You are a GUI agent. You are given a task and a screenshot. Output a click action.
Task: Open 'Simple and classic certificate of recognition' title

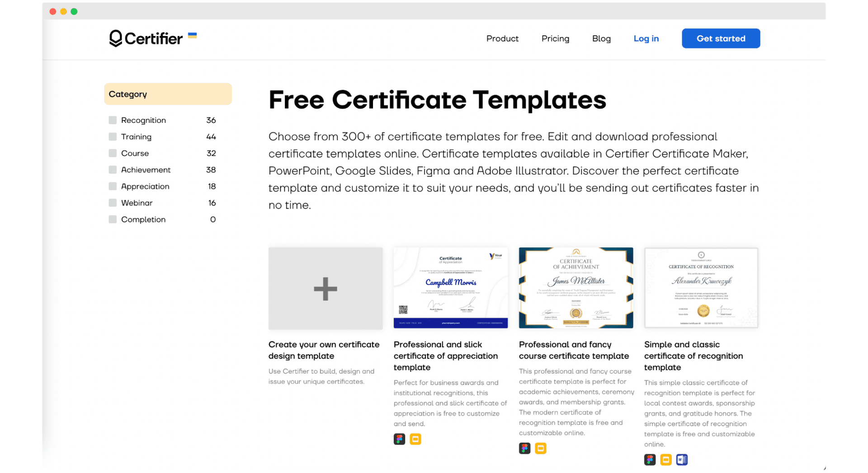pyautogui.click(x=693, y=356)
